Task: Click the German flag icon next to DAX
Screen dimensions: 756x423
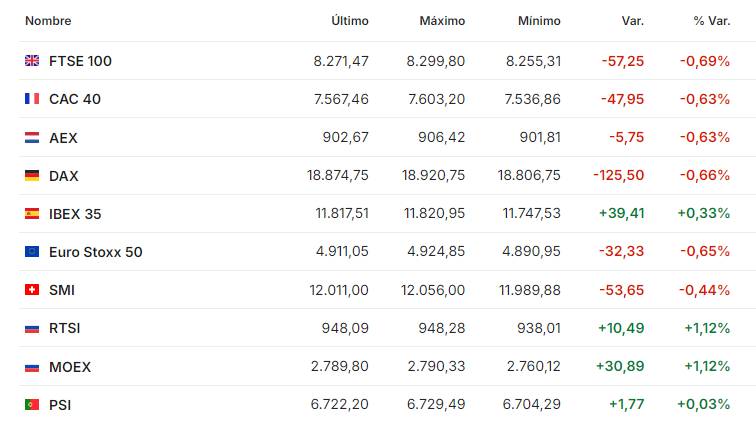Action: [32, 176]
